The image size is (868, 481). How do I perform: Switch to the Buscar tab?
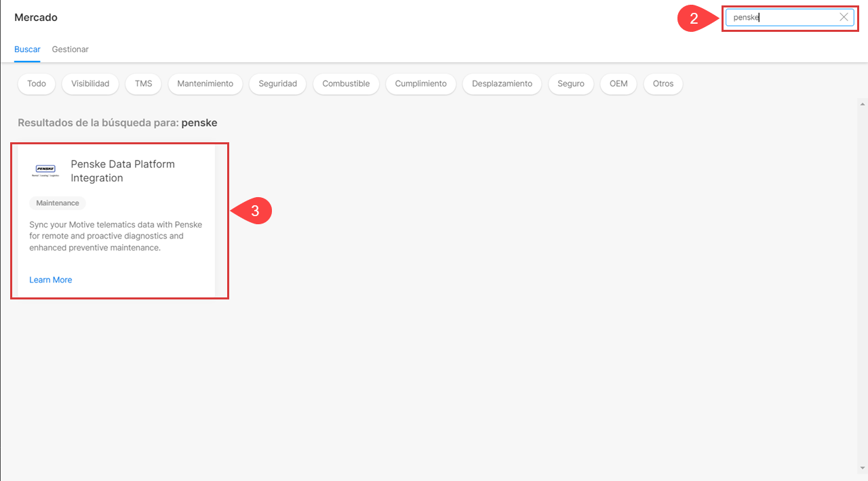(x=27, y=49)
